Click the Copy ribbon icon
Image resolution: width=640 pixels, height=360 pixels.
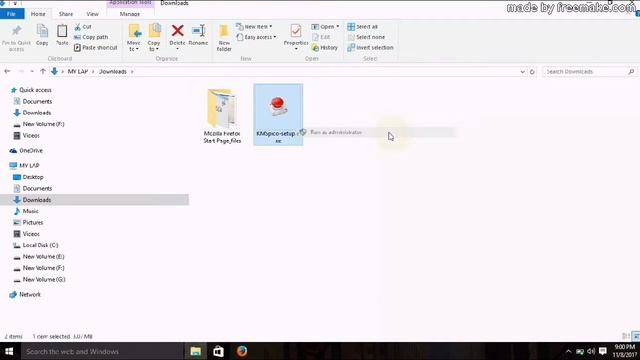(42, 35)
